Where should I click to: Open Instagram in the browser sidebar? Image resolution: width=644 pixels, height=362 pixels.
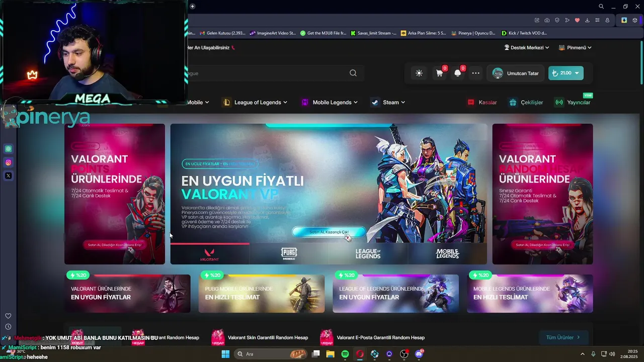click(8, 162)
